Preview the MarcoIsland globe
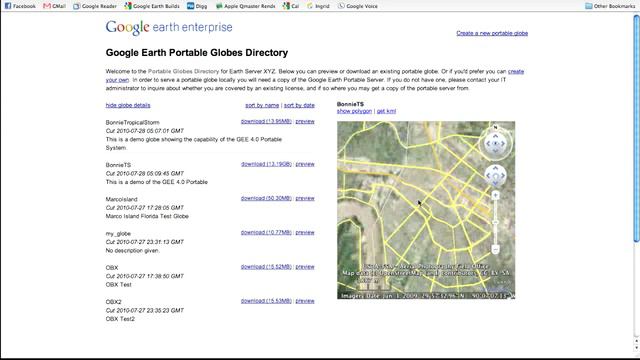Screen dimensions: 640x360 pyautogui.click(x=305, y=198)
